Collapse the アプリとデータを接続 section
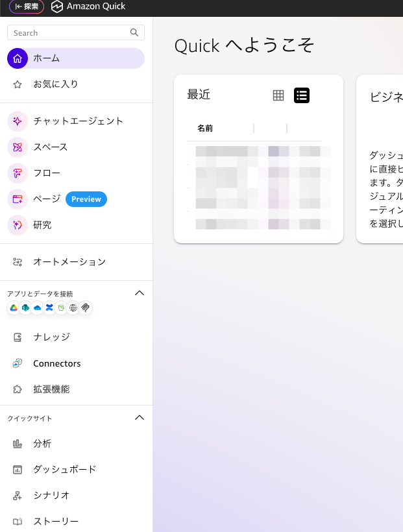The height and width of the screenshot is (532, 403). click(140, 293)
